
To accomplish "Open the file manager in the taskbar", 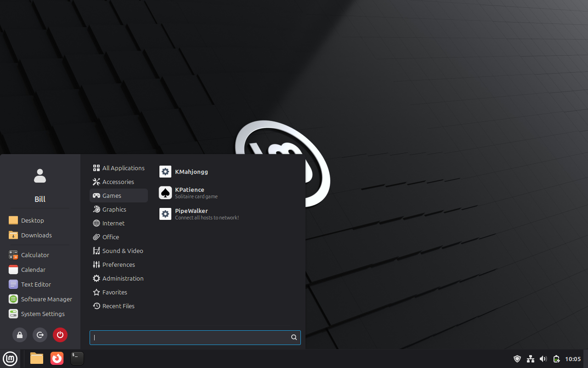I will click(37, 358).
